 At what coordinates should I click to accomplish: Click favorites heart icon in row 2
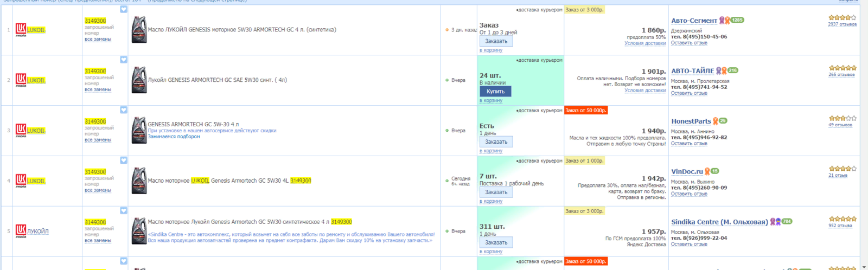point(124,60)
